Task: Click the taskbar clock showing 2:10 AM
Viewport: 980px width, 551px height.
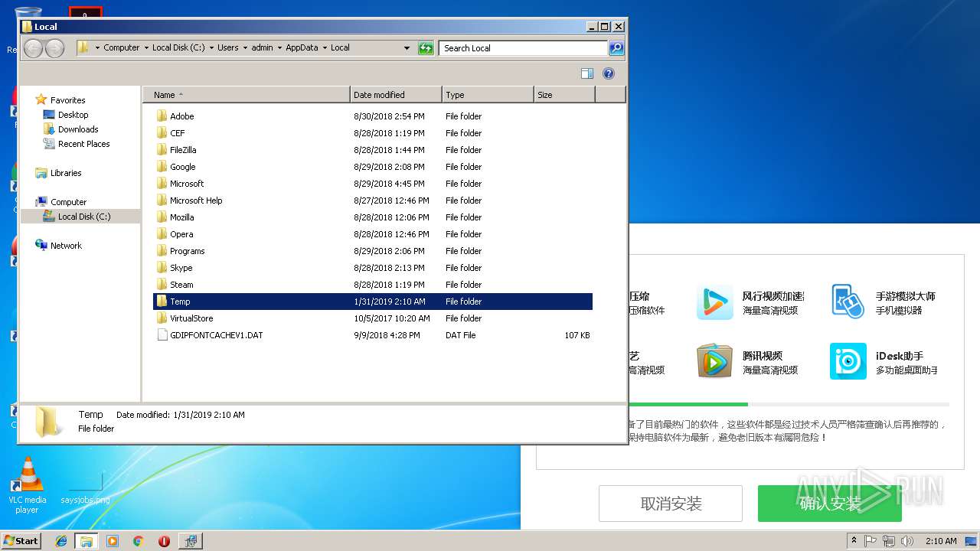Action: [941, 541]
